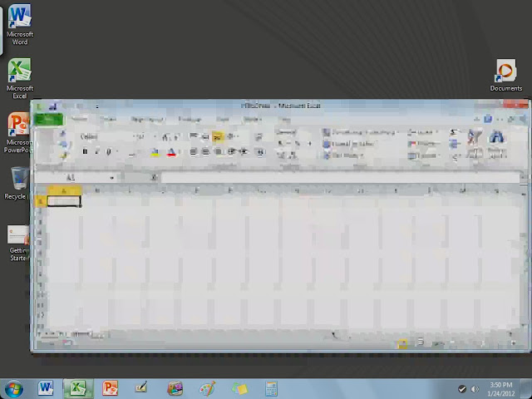Click Decrease Indent icon

pos(232,151)
